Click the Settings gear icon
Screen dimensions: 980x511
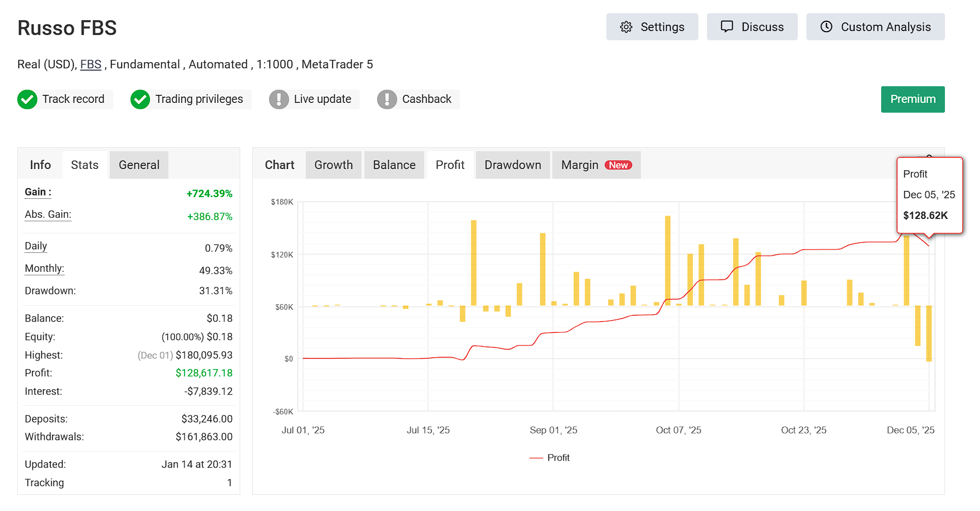coord(626,27)
